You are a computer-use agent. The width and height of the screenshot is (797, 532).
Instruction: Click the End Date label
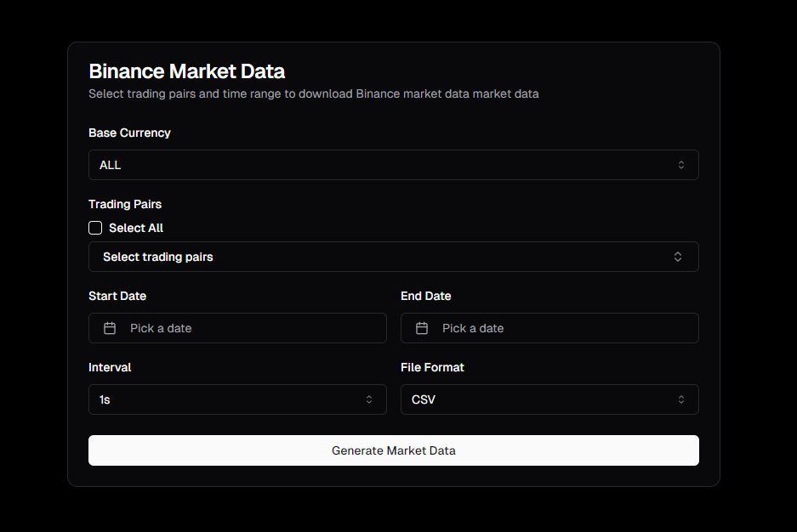(426, 296)
